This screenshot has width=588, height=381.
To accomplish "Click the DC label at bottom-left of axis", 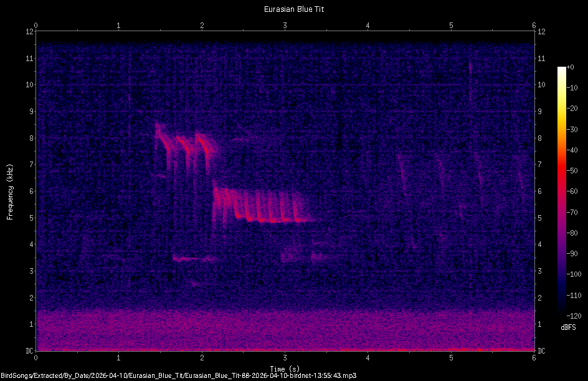I will [29, 350].
